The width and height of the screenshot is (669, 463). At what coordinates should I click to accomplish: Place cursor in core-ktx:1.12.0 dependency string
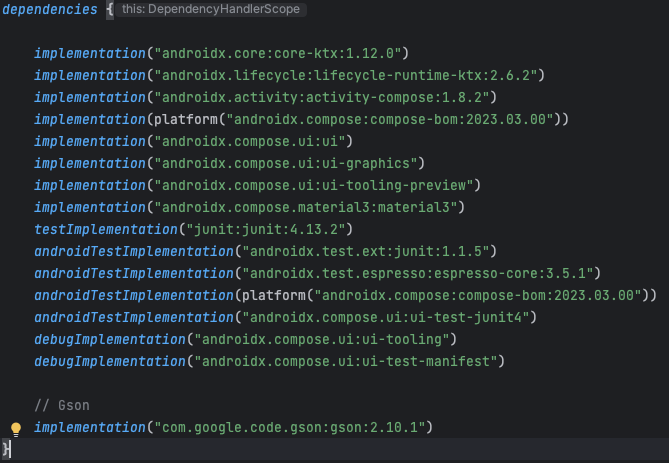click(277, 53)
